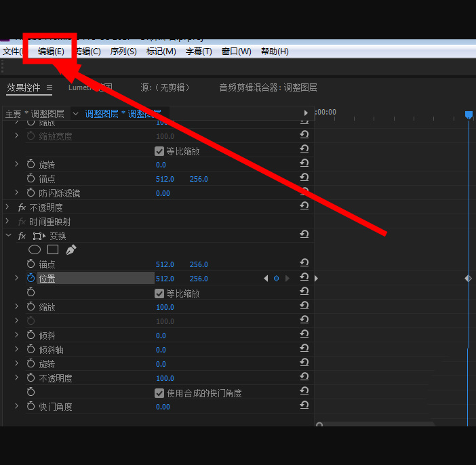Toggle the timeline view triangle button in header
The height and width of the screenshot is (465, 476).
(306, 113)
